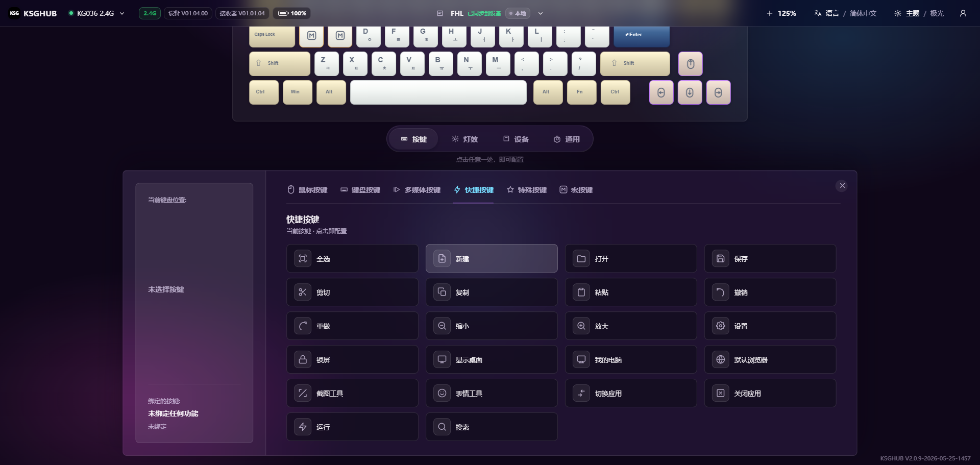Select the 缩小 zoom-out icon

click(442, 326)
